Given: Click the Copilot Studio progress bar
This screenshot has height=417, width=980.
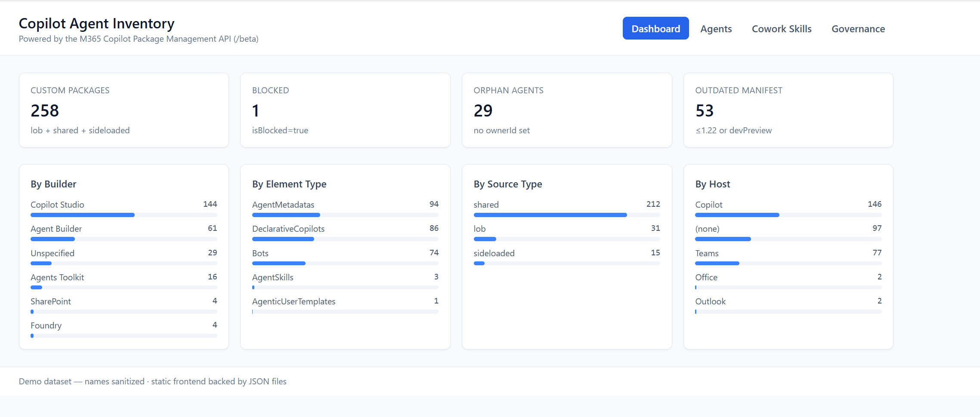Looking at the screenshot, I should tap(124, 215).
